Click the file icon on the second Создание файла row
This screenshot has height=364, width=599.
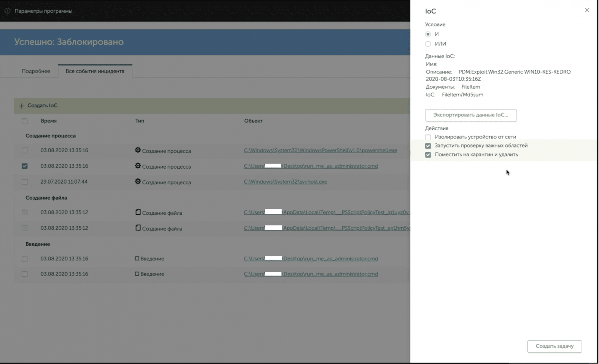(x=138, y=228)
